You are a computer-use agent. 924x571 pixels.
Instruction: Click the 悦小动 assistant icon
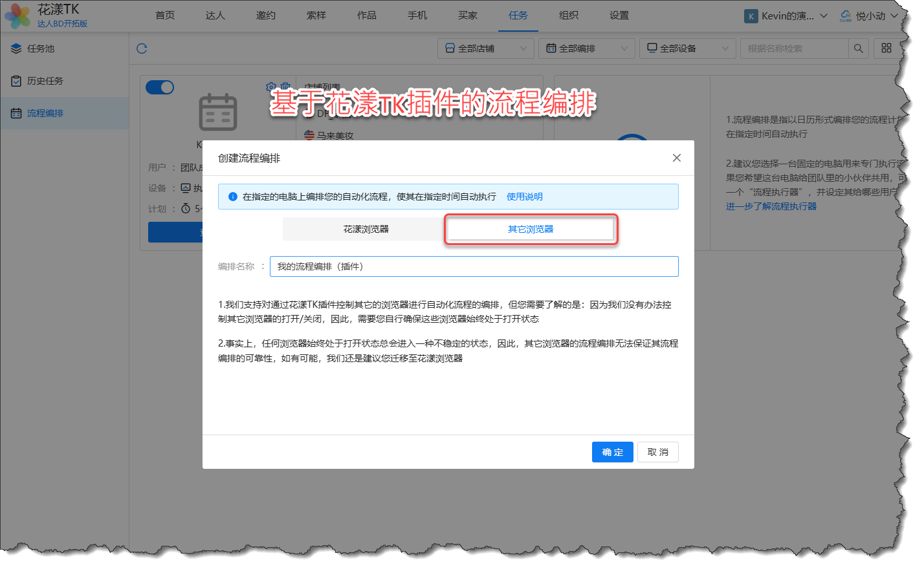click(846, 16)
